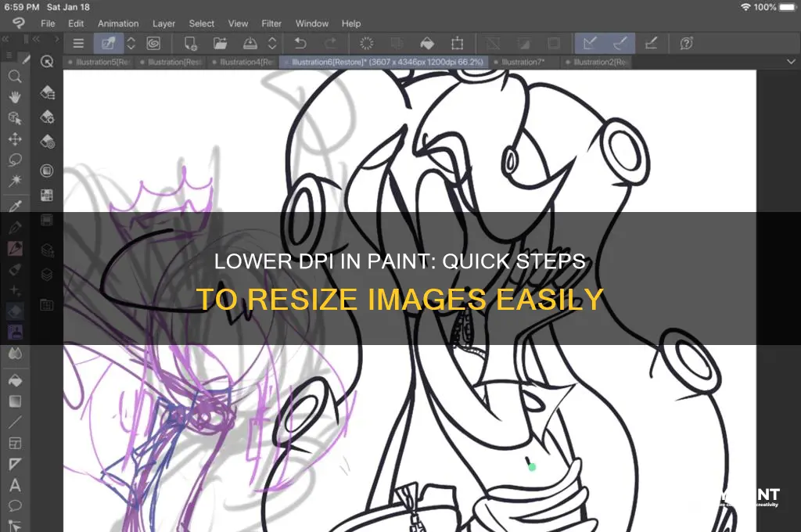This screenshot has width=801, height=532.
Task: Switch to the Illustration[Restore] tab
Action: pyautogui.click(x=171, y=62)
